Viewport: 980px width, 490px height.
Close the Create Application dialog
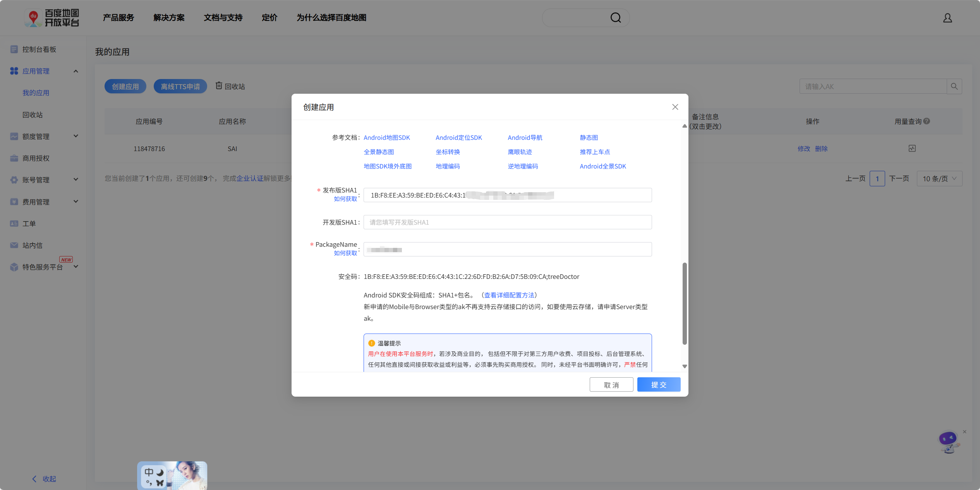pos(675,107)
